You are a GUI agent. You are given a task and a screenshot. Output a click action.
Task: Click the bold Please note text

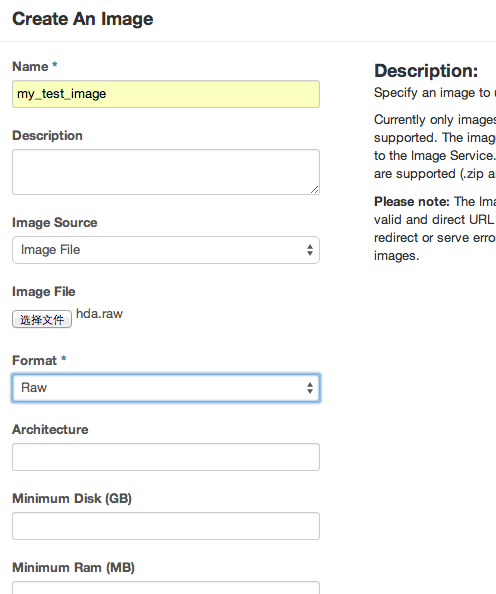(x=412, y=202)
